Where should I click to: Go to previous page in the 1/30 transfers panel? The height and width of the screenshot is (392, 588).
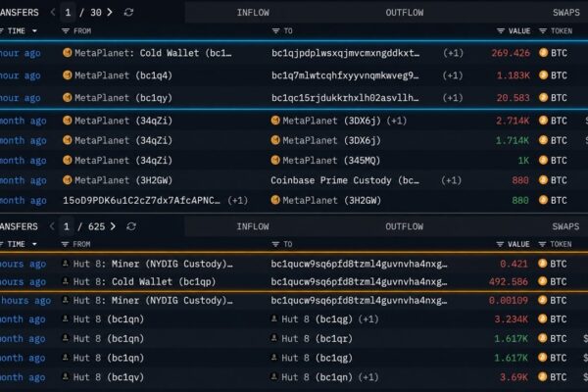[x=53, y=13]
